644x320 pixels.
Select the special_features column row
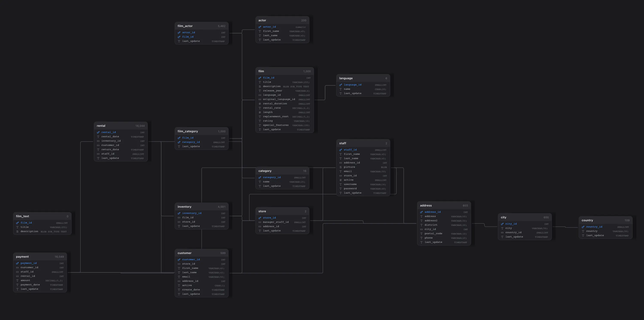point(284,125)
